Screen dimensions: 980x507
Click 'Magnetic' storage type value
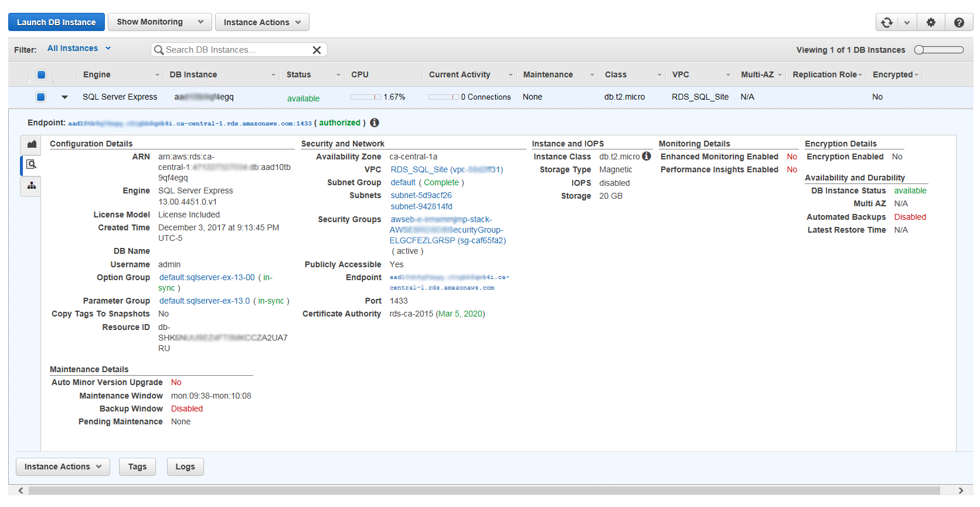point(615,169)
